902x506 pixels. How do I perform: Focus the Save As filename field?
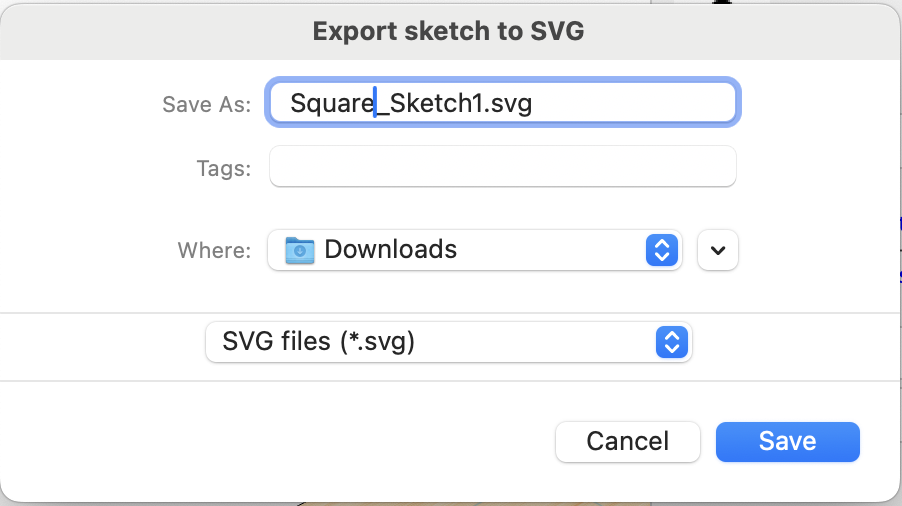click(503, 103)
